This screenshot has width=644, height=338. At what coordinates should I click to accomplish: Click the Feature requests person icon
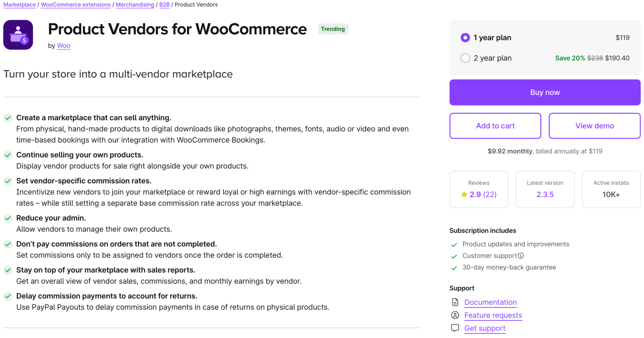[455, 315]
